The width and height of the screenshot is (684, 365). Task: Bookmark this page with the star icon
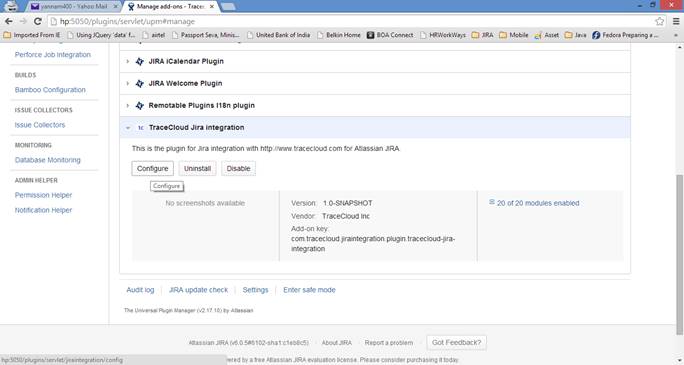pos(660,21)
